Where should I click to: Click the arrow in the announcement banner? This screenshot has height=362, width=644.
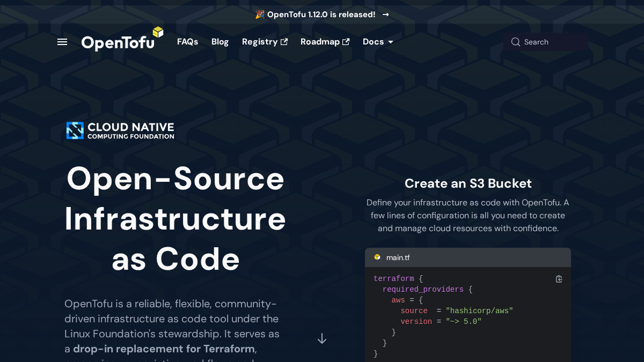click(x=385, y=14)
